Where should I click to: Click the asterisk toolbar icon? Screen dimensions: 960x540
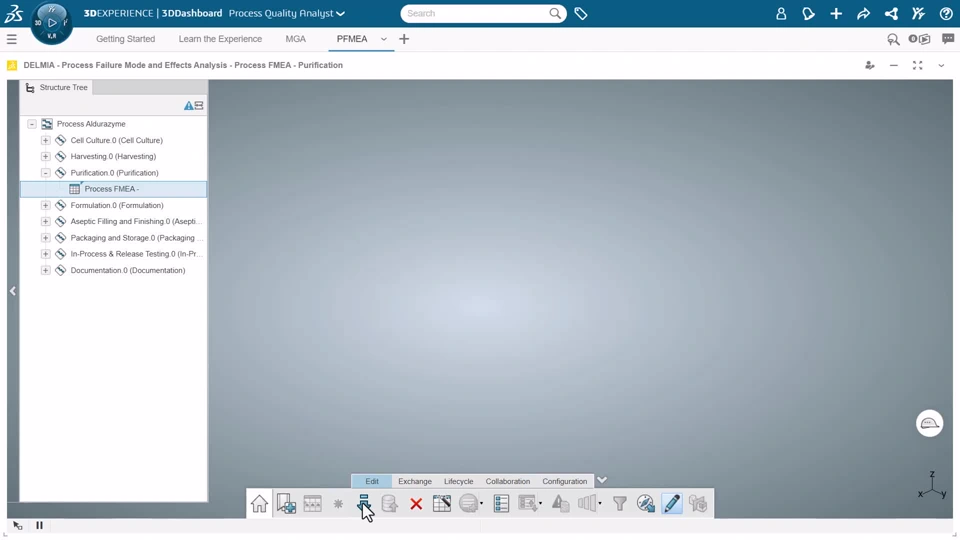coord(338,503)
